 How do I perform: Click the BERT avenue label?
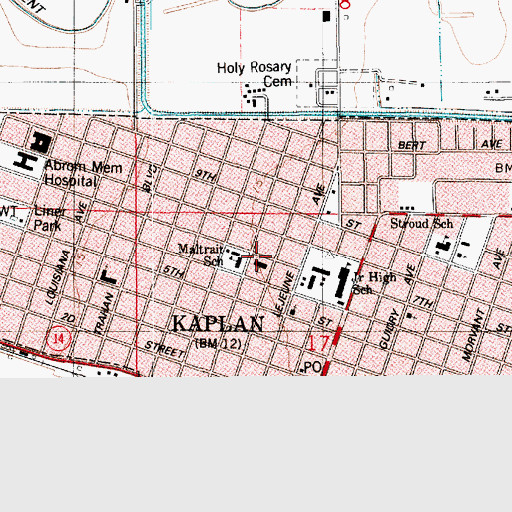click(412, 145)
